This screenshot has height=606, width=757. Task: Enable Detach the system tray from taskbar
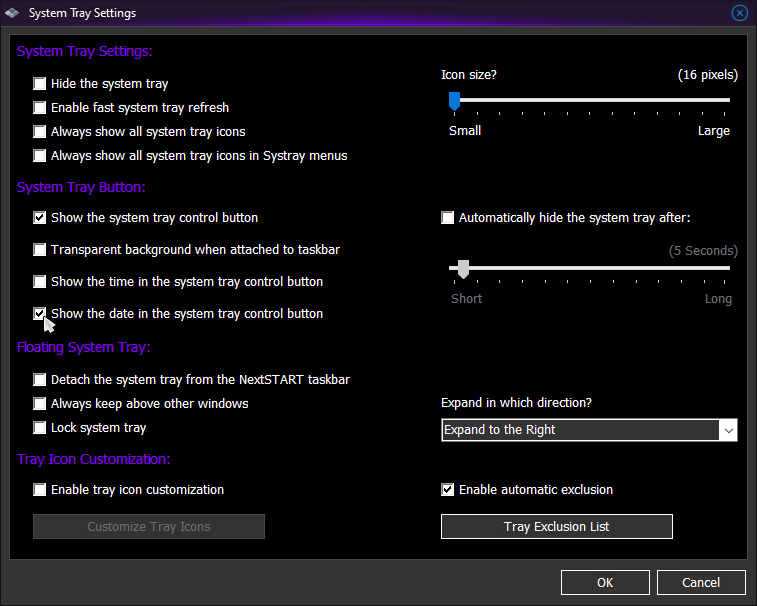[40, 380]
